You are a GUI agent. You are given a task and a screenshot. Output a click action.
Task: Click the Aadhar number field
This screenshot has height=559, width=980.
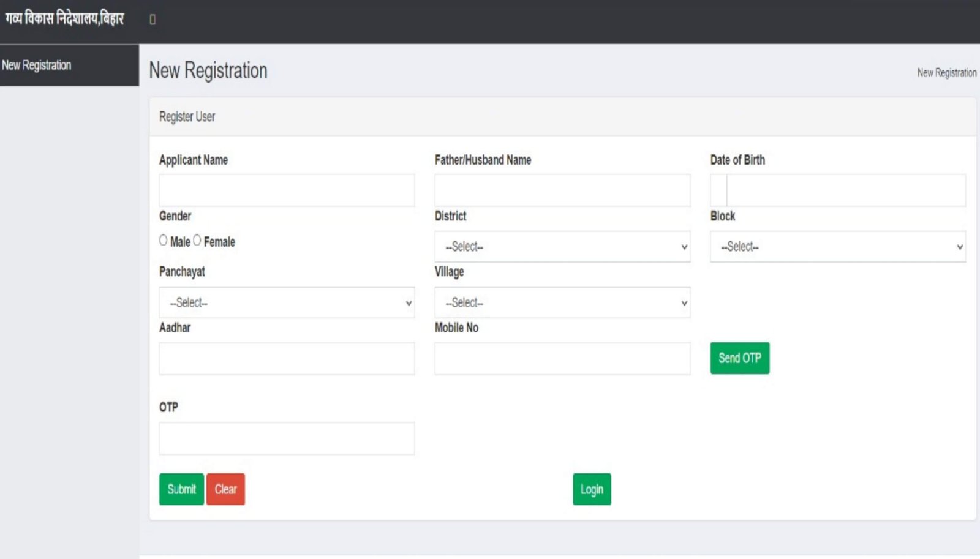pyautogui.click(x=286, y=359)
